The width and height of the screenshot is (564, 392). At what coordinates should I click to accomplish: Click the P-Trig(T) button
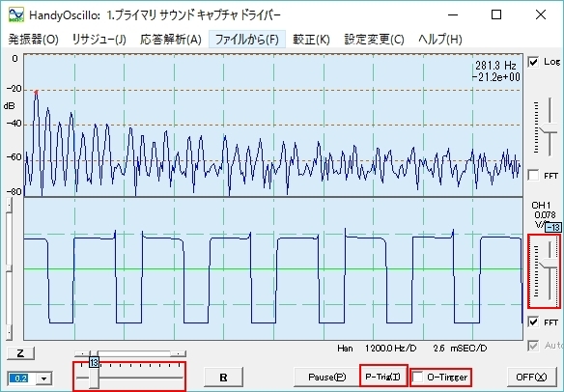(x=383, y=377)
